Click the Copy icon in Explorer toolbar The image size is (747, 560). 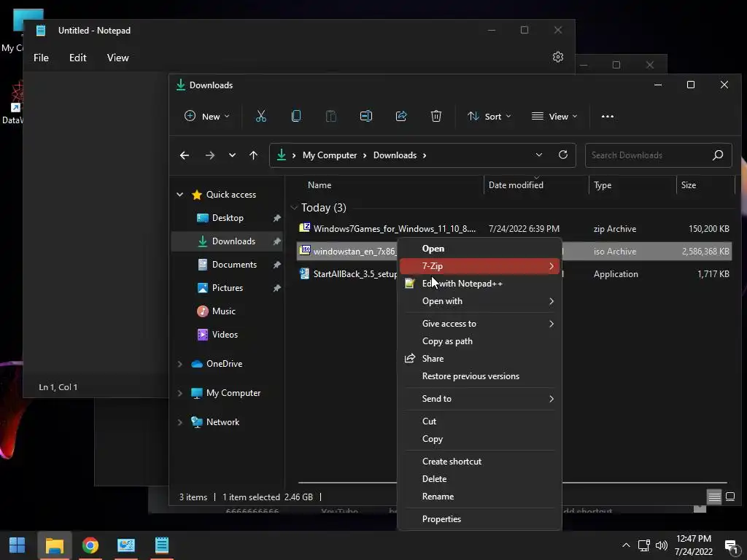tap(296, 116)
